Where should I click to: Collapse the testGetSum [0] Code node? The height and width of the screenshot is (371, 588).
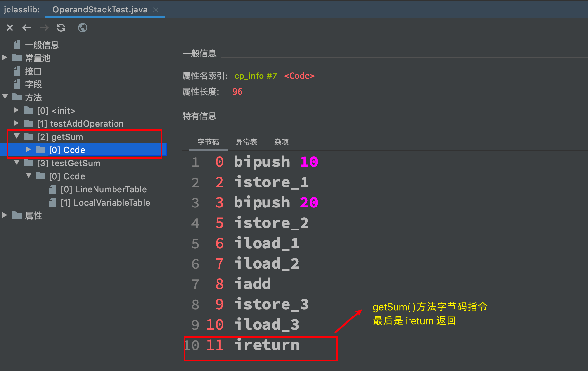29,176
